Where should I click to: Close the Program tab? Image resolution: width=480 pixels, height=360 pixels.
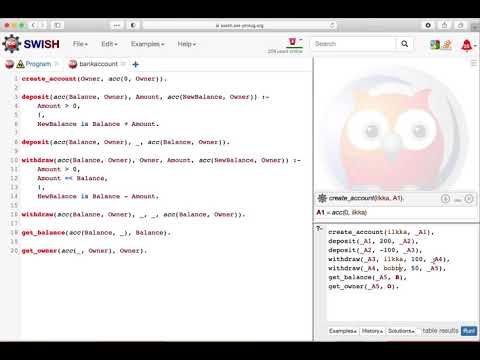(x=57, y=64)
